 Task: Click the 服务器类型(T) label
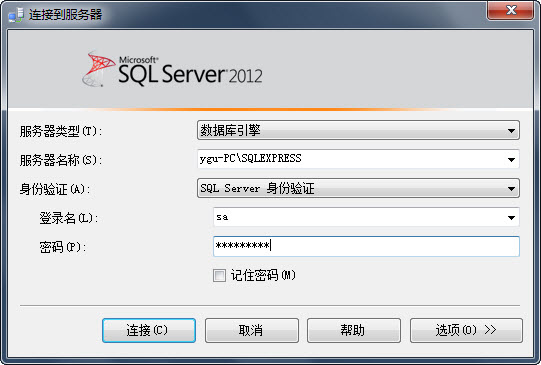point(61,131)
